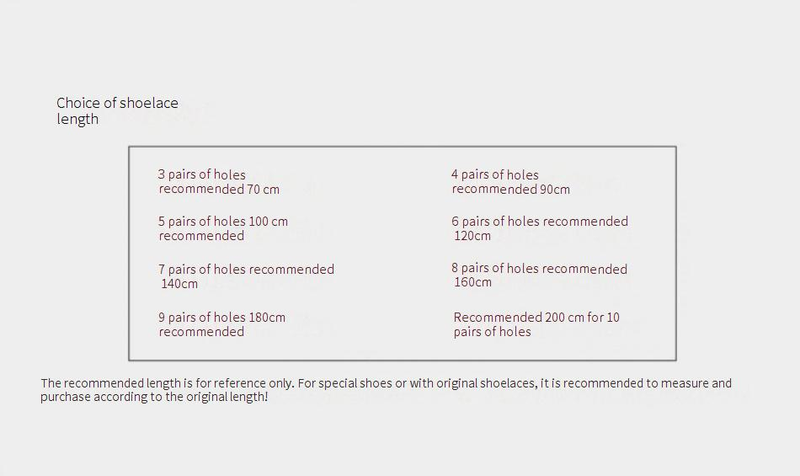Click the "purchase according to the original length!" line
This screenshot has width=800, height=476.
tap(155, 397)
